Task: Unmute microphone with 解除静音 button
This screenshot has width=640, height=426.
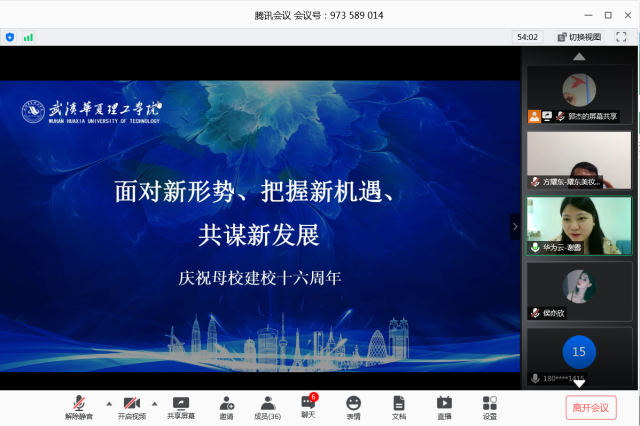Action: point(79,408)
